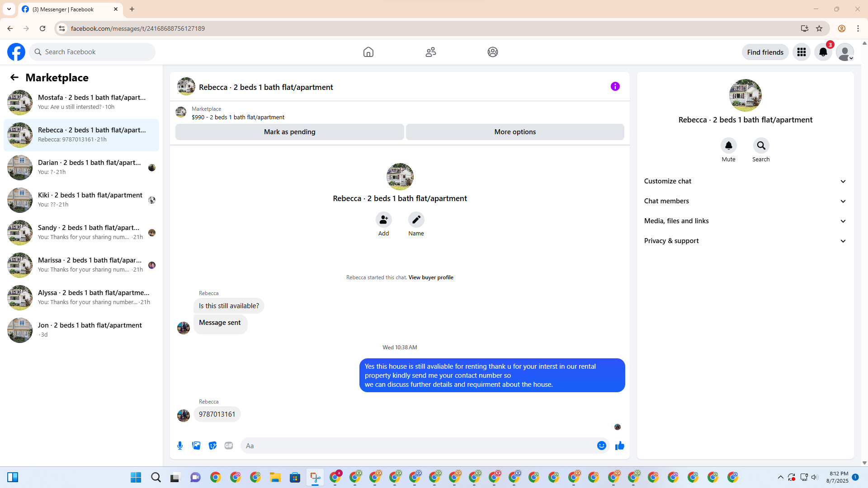
Task: Go back from Marketplace using the arrow
Action: click(14, 77)
